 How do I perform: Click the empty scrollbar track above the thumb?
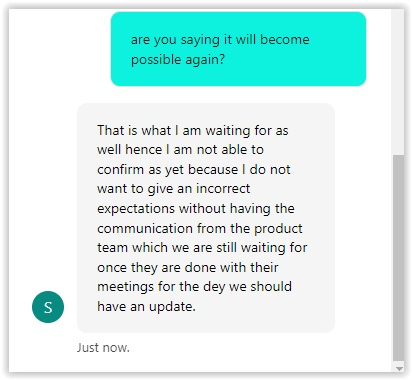coord(399,82)
